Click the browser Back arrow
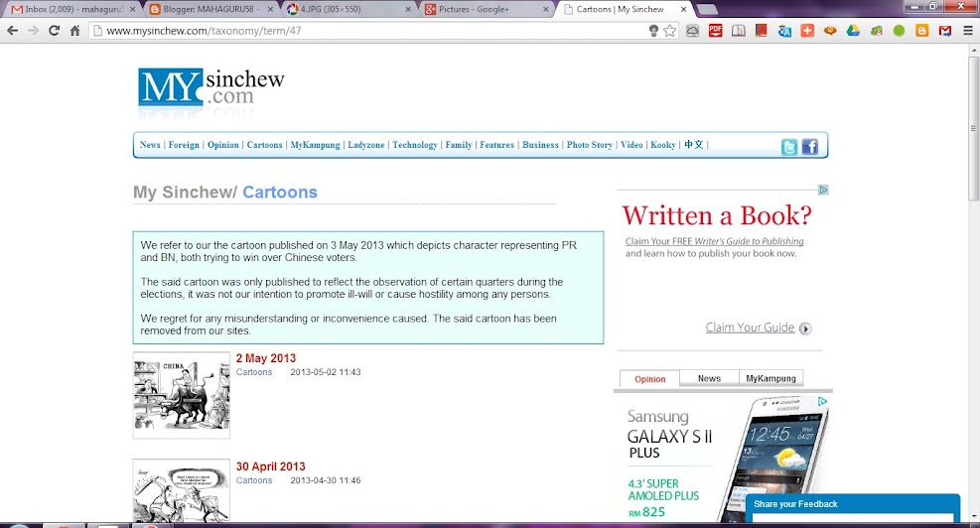 pos(13,31)
